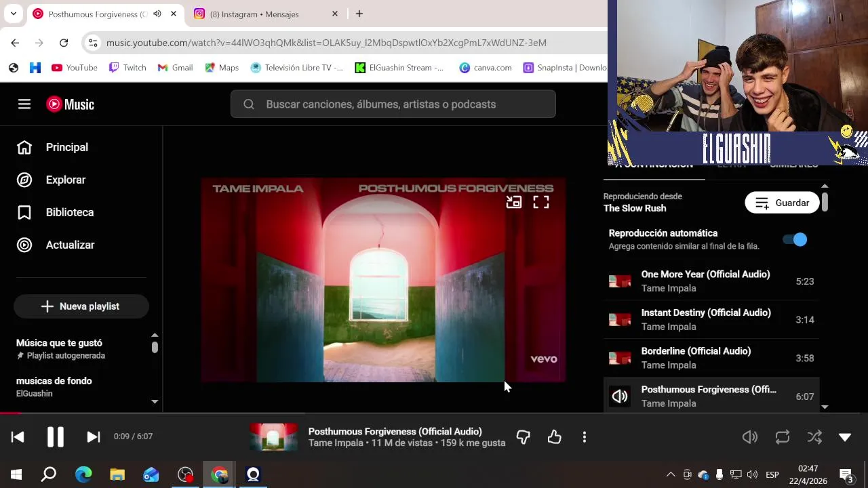Open the Twitch bookmark
Screen dimensions: 868x488
(127, 68)
